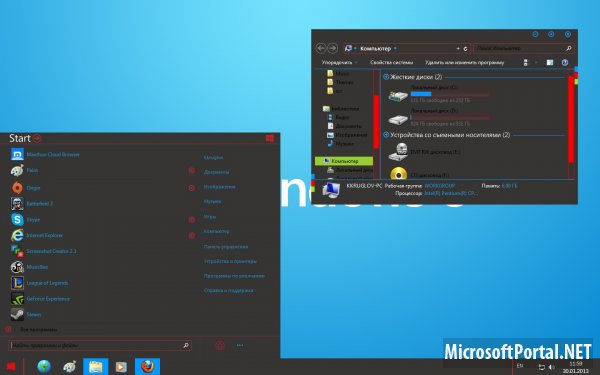Expand the Игры submenu arrow in Start
This screenshot has width=600, height=375.
click(x=192, y=220)
